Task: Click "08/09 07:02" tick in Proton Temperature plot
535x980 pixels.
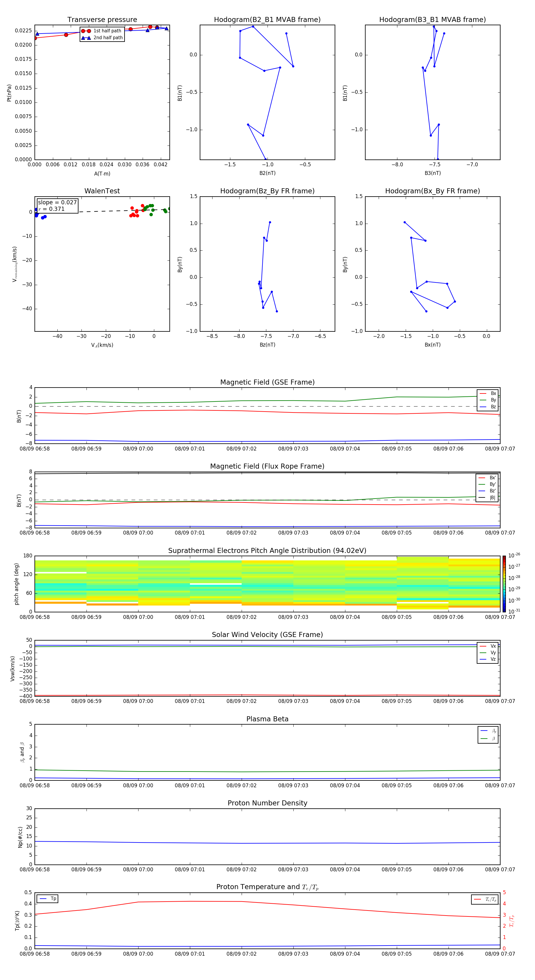Action: coord(241,954)
